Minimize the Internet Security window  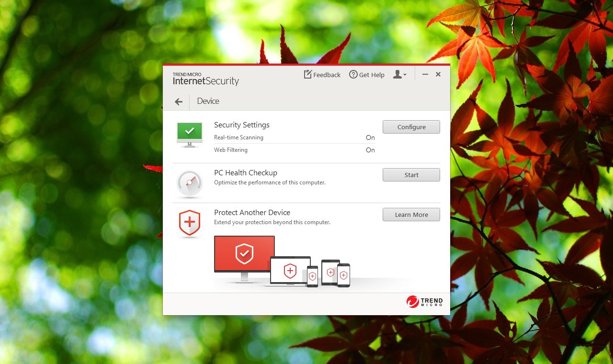(x=425, y=74)
